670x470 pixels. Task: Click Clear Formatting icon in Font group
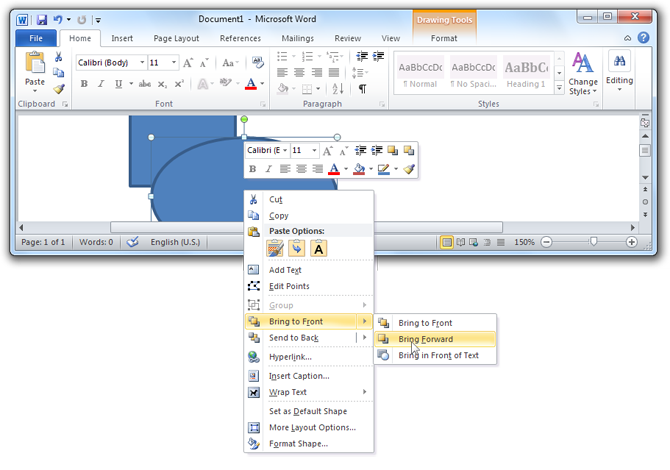[257, 63]
